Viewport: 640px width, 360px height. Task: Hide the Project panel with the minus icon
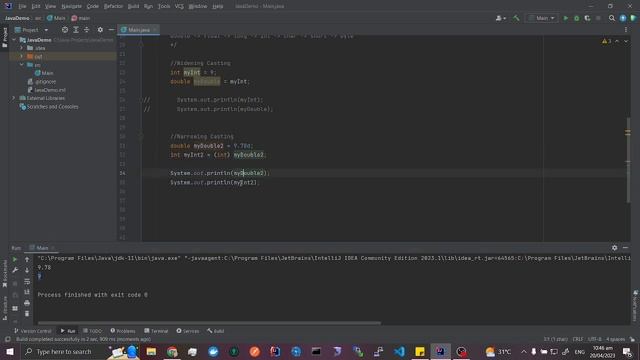(x=111, y=30)
